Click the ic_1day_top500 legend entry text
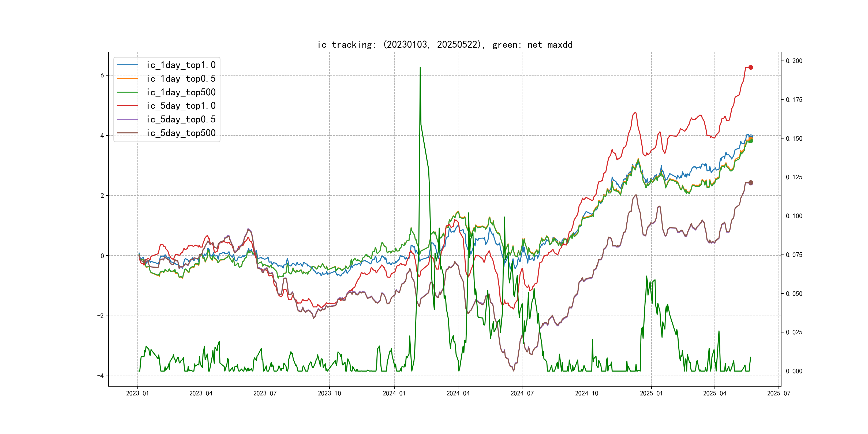 click(181, 92)
